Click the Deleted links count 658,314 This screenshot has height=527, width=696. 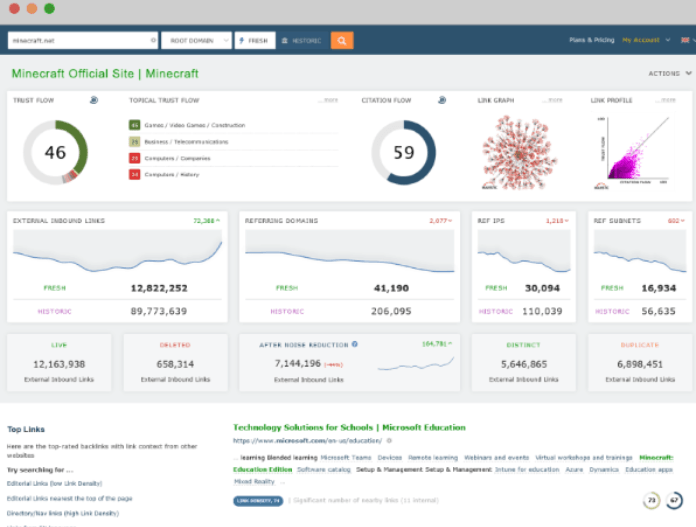click(x=175, y=364)
